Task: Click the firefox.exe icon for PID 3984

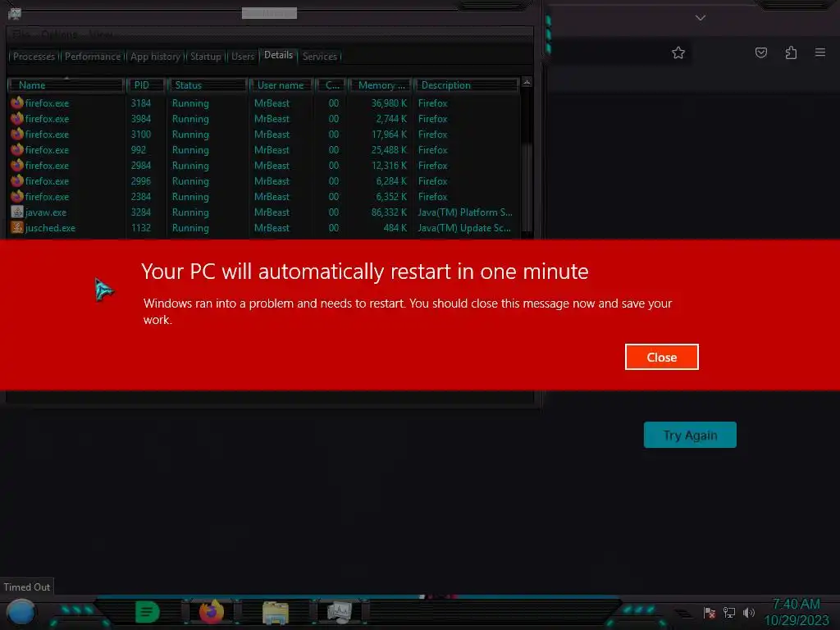Action: pyautogui.click(x=17, y=118)
